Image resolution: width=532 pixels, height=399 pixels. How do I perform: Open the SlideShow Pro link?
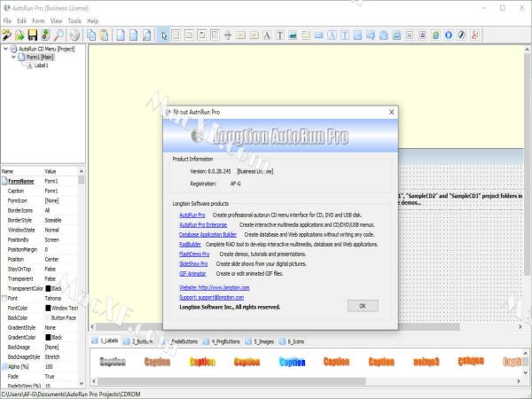click(193, 264)
